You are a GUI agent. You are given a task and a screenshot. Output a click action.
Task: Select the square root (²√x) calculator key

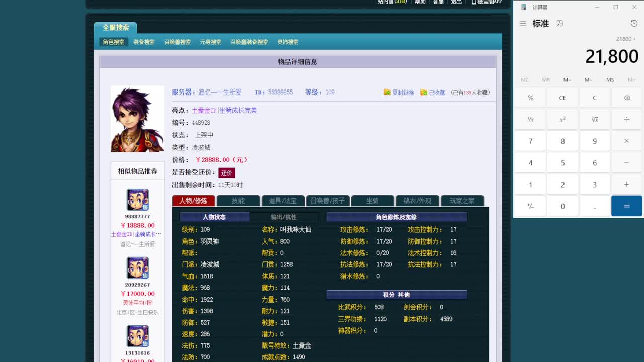[x=594, y=119]
